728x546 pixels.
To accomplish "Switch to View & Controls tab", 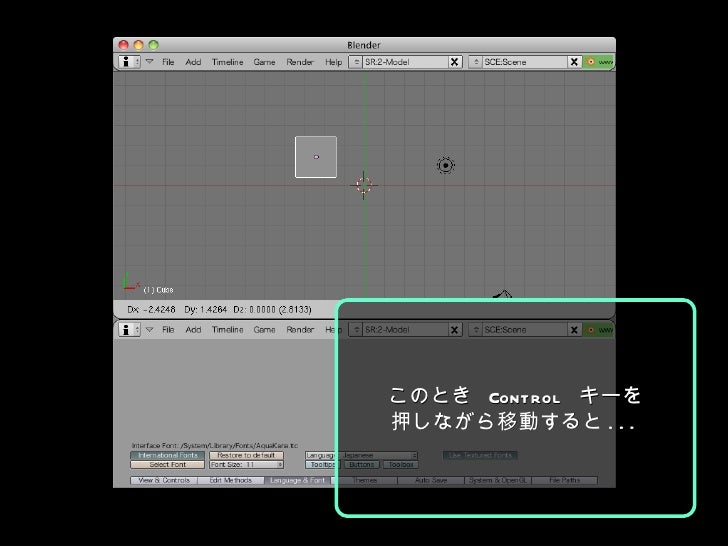I will pos(164,480).
